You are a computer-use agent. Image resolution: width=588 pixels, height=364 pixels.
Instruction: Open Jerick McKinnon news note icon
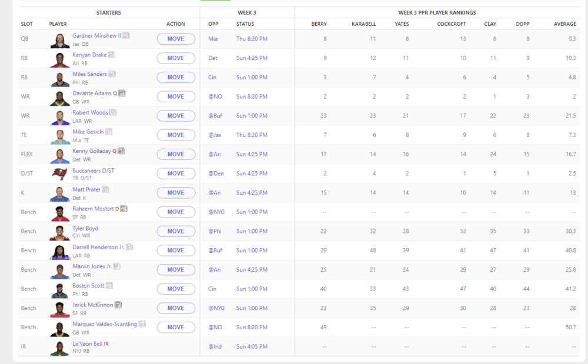tap(118, 305)
